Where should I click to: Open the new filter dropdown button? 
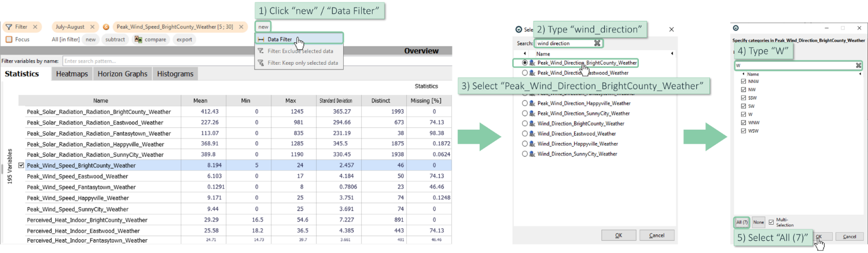click(263, 27)
